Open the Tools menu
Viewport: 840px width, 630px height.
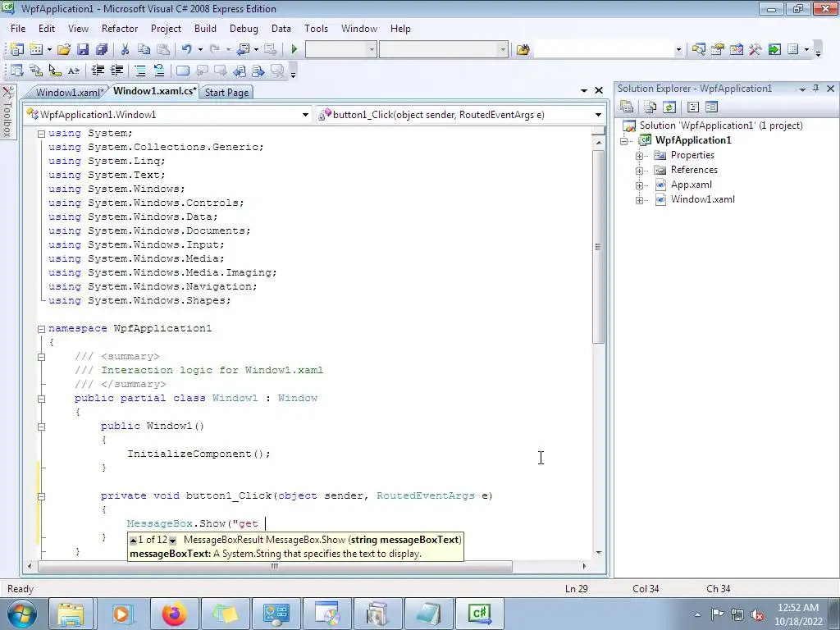316,29
